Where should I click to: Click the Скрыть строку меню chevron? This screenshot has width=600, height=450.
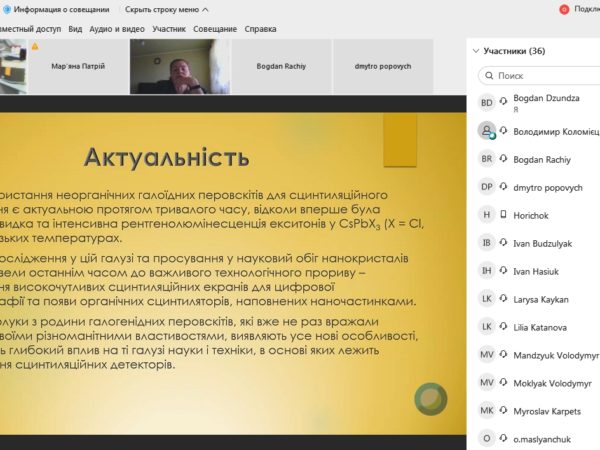[x=206, y=9]
